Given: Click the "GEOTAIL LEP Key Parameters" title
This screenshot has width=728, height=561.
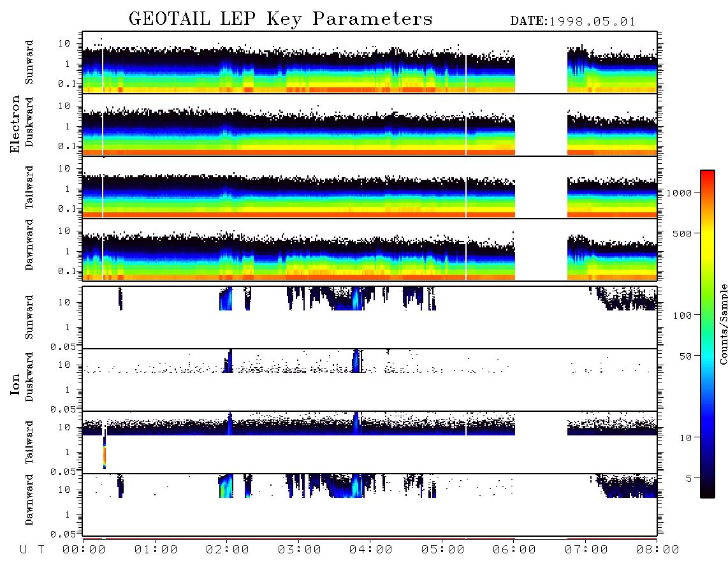Looking at the screenshot, I should [280, 18].
